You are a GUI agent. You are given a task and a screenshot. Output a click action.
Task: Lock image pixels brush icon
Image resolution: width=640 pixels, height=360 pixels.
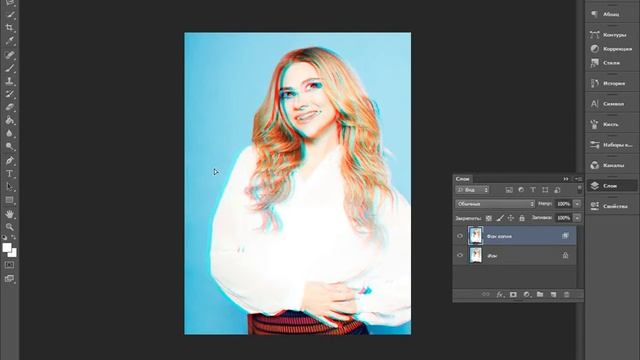click(x=500, y=218)
